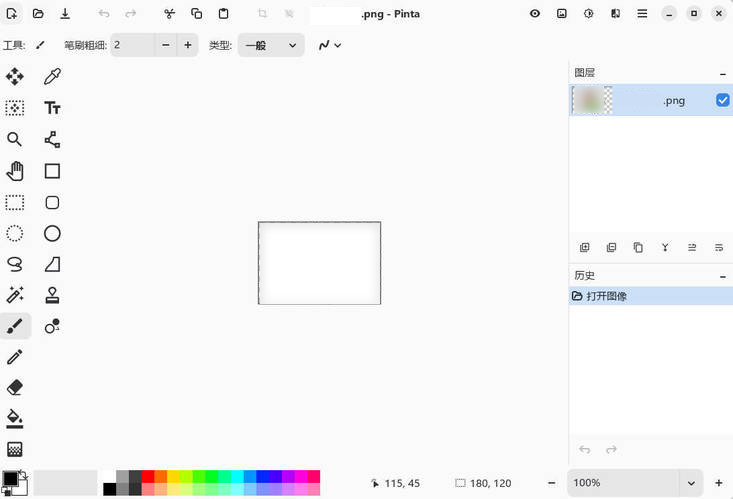Select the Text tool
The width and height of the screenshot is (733, 499).
[x=52, y=108]
